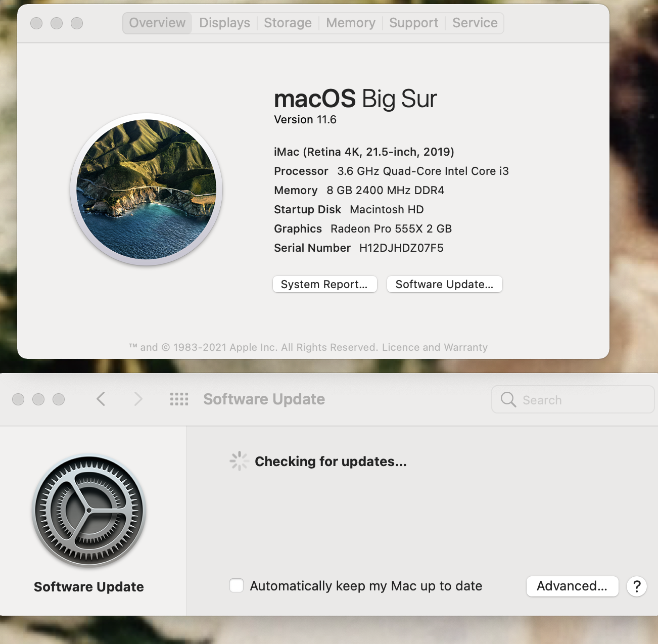Zoom the Software Update window
Image resolution: width=658 pixels, height=644 pixels.
59,399
